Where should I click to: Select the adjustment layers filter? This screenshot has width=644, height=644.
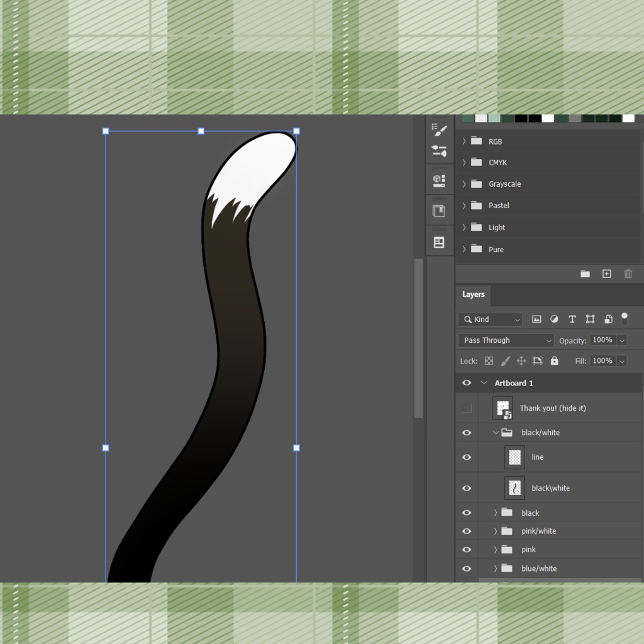(554, 319)
